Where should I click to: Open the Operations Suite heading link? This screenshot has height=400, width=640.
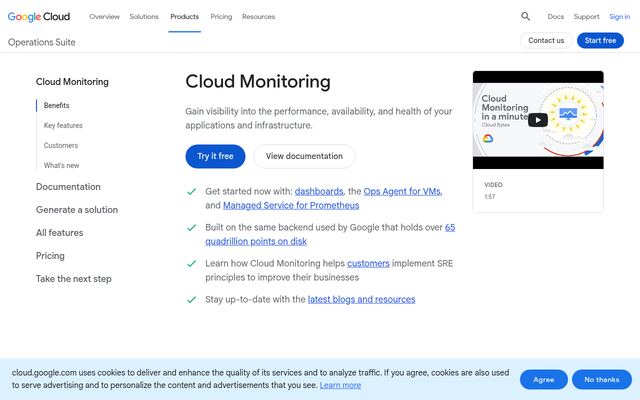pos(42,42)
